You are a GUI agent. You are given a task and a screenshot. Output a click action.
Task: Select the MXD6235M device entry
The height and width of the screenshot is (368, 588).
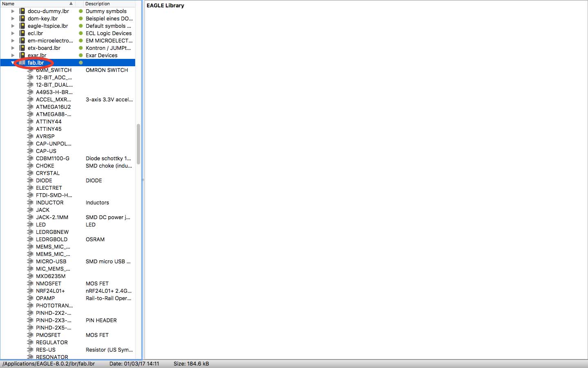tap(51, 276)
